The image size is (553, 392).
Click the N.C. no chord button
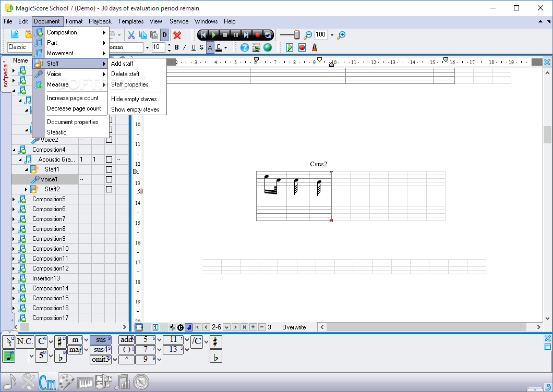click(25, 341)
